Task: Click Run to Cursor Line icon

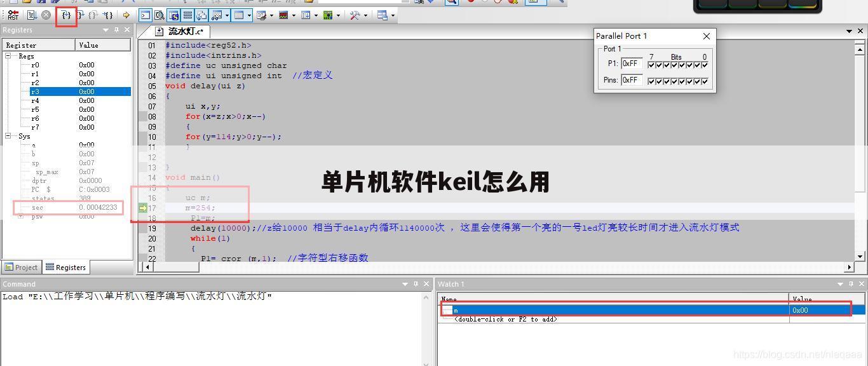Action: [108, 15]
